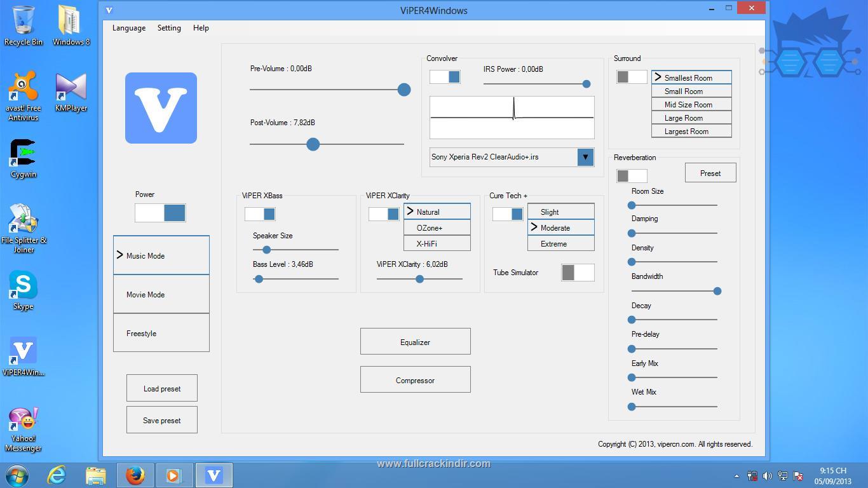Select the OZone+ clarity mode
Screen dimensions: 868x488
pos(437,227)
